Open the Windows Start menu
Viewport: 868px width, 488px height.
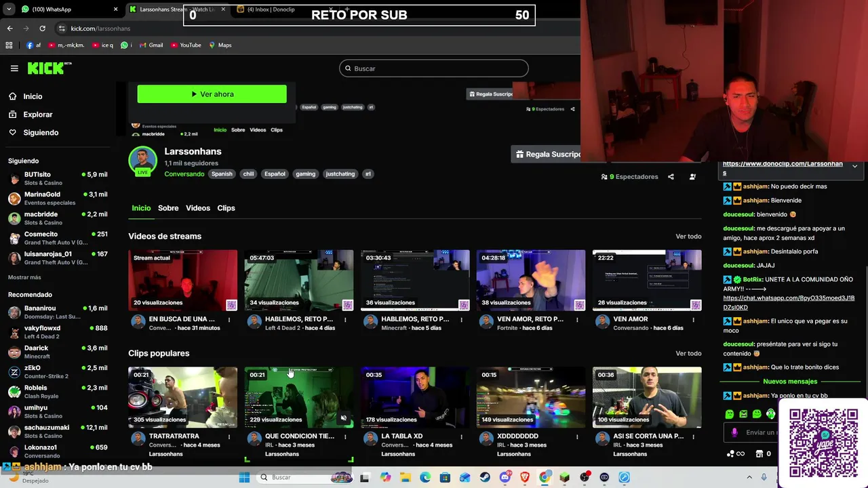[x=244, y=477]
